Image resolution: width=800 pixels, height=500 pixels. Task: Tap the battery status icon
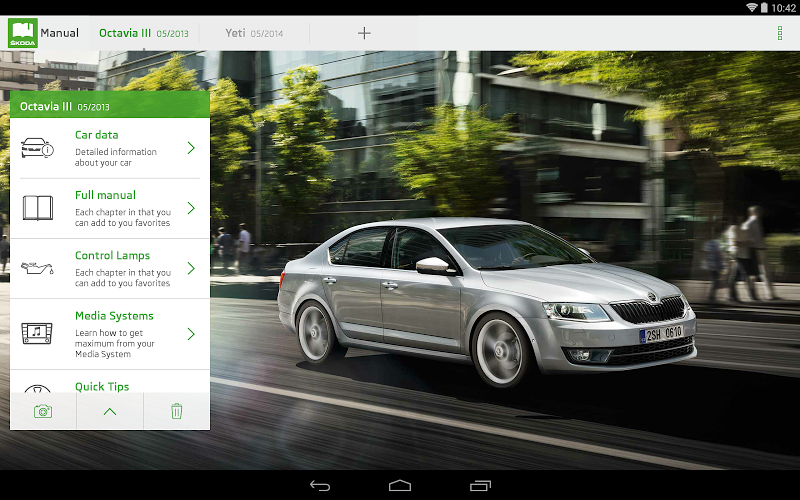coord(764,7)
